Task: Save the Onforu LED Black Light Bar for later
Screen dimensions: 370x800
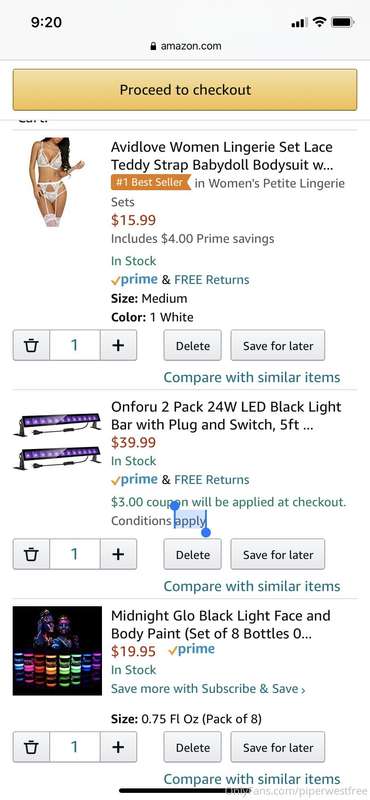Action: [x=278, y=554]
